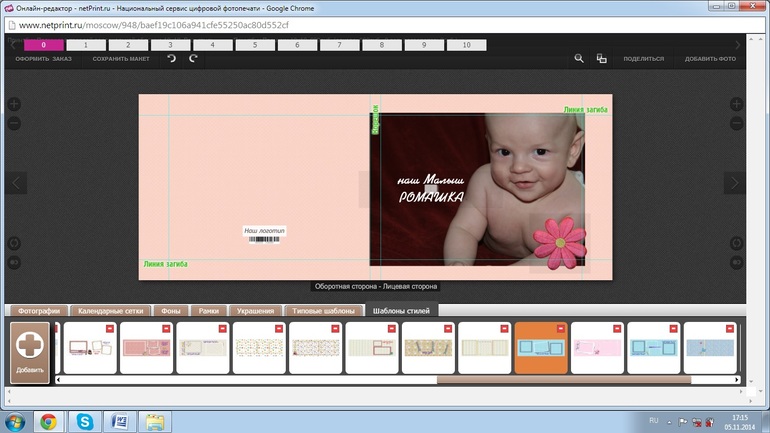Click the Оформить заказ button
770x433 pixels.
(x=43, y=59)
